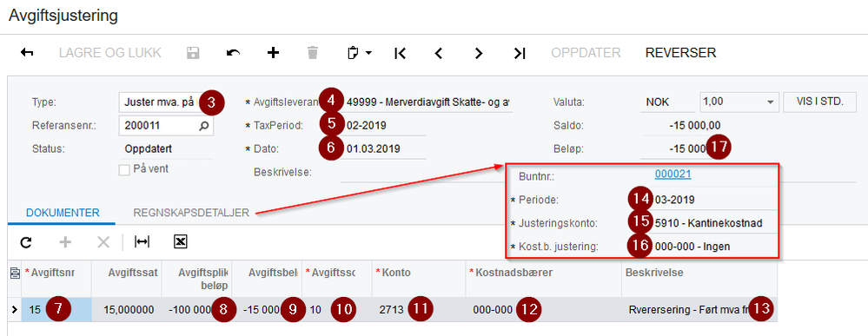
Task: Add a new record with the toolbar plus
Action: 273,53
